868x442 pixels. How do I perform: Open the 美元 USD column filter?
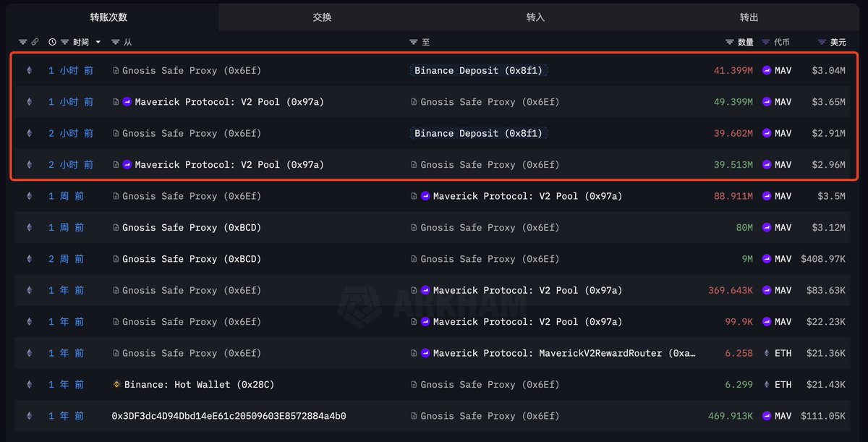822,43
